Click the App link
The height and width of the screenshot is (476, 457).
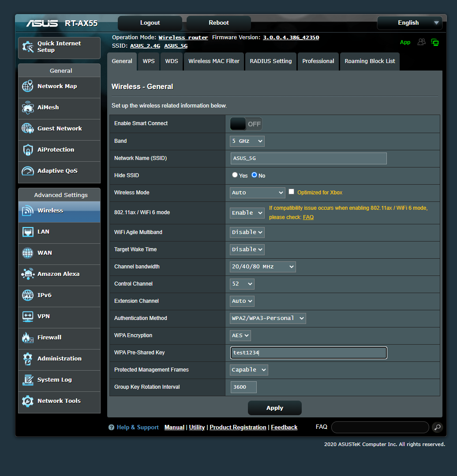pos(405,42)
